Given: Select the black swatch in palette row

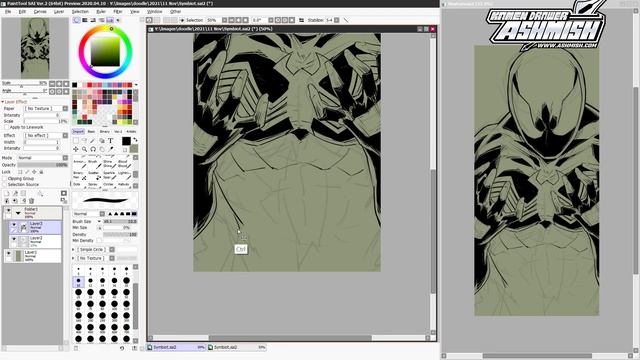Looking at the screenshot, I should [x=75, y=85].
